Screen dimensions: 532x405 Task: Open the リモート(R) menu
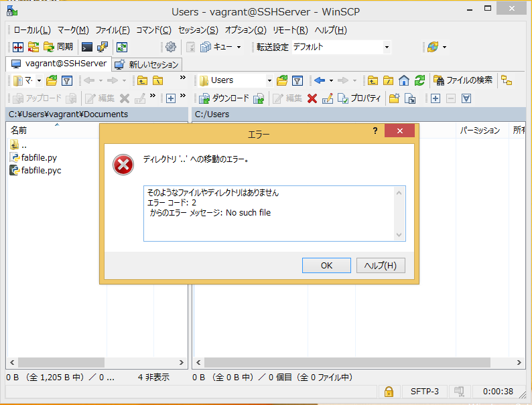[290, 30]
